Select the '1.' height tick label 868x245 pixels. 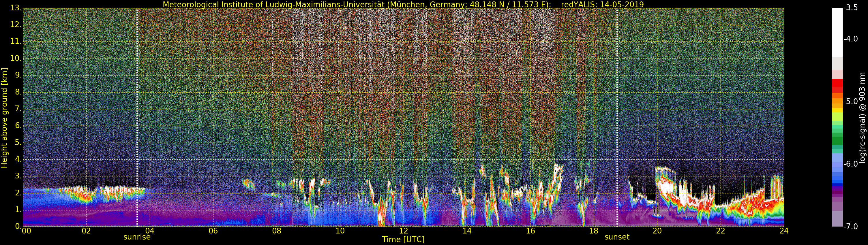18,210
